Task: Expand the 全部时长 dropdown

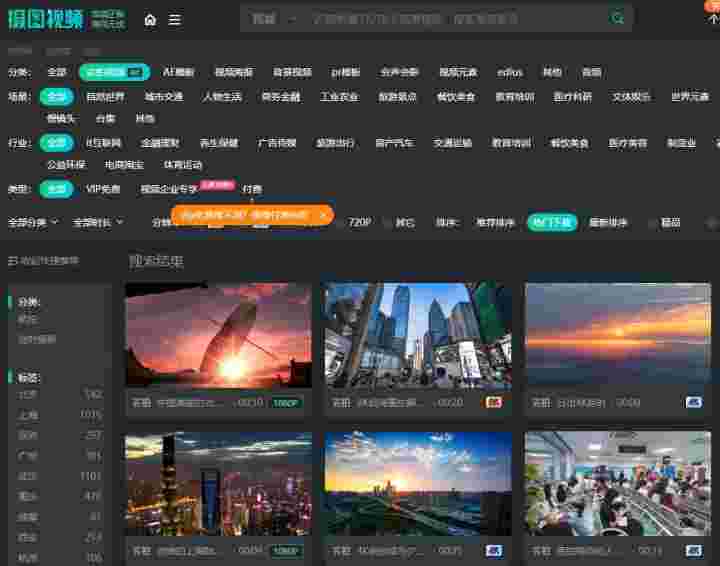Action: point(98,222)
